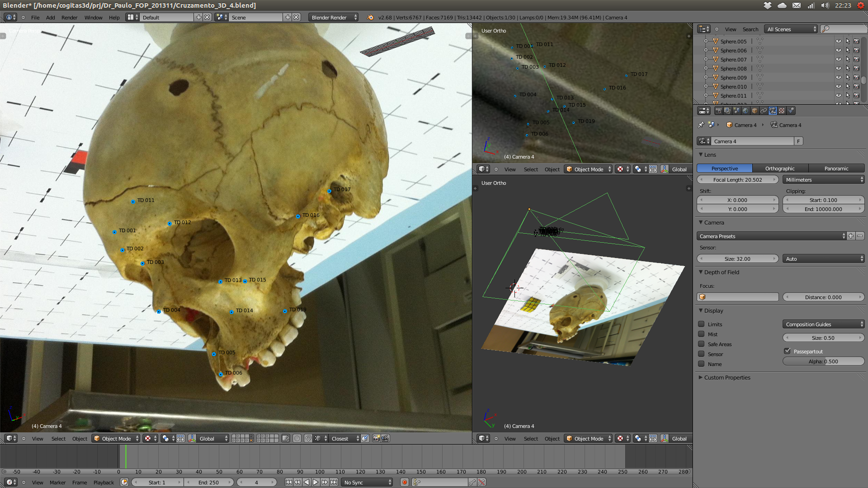Open the Render properties tab icon
Image resolution: width=868 pixels, height=488 pixels.
pos(718,111)
